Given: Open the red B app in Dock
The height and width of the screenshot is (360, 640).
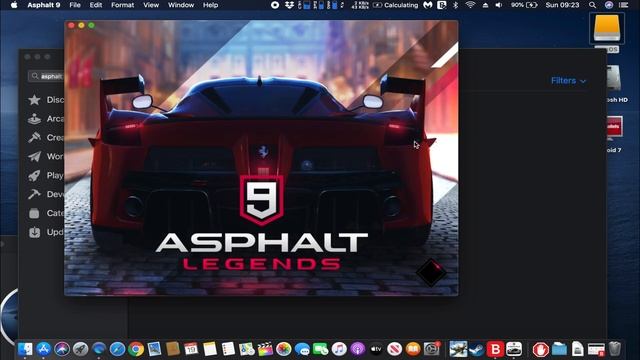Looking at the screenshot, I should tap(495, 349).
